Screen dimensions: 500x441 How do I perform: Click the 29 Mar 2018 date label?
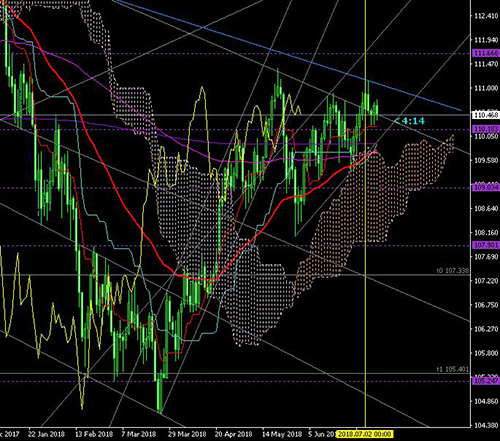(x=187, y=434)
